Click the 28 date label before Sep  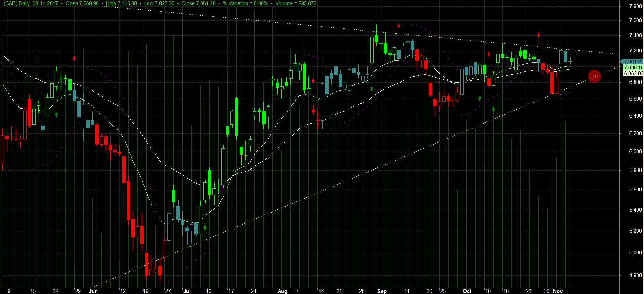[362, 291]
